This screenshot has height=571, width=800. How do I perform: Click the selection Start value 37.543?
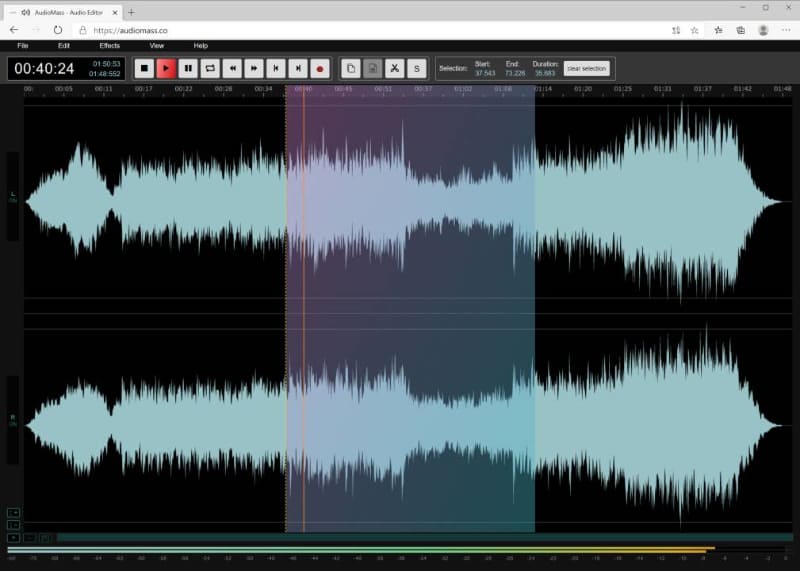click(485, 73)
